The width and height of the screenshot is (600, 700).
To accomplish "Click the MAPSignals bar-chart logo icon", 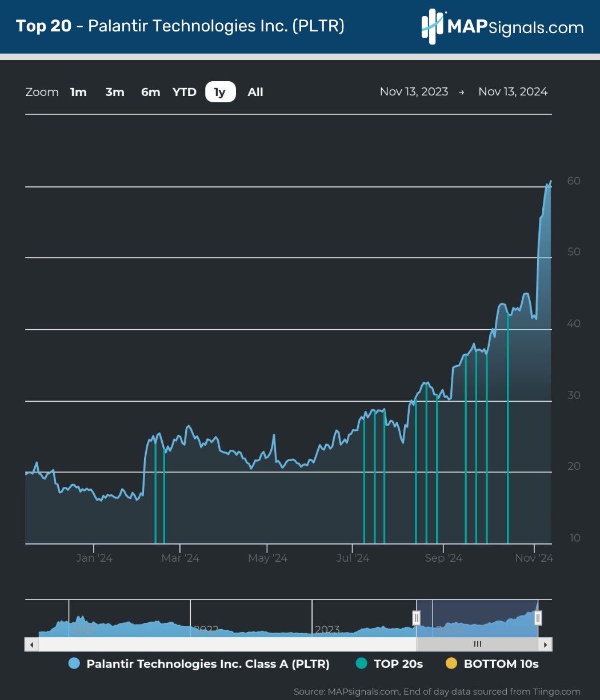I will click(x=433, y=26).
